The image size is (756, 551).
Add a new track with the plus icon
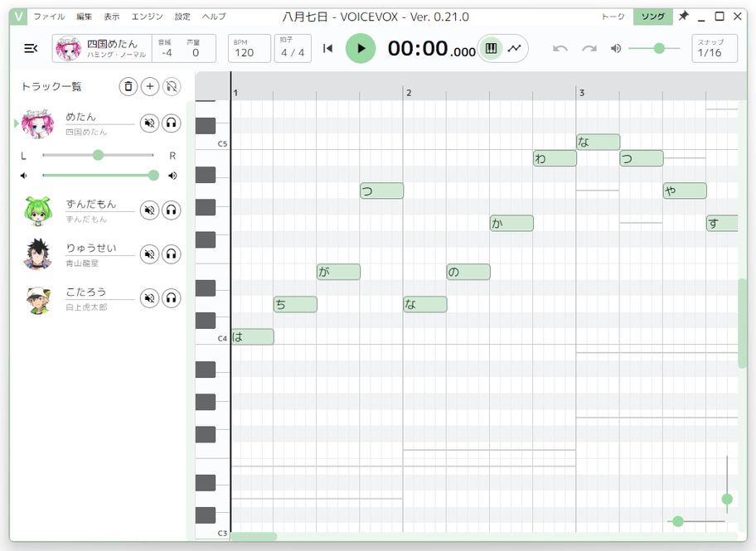pyautogui.click(x=150, y=86)
